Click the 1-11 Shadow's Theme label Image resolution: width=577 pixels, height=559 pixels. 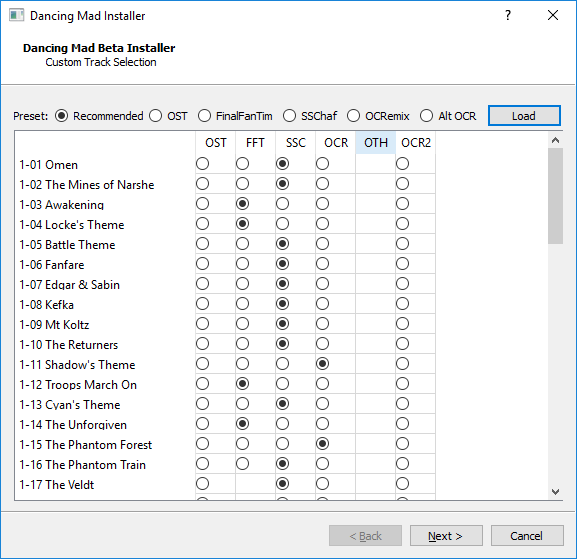point(77,365)
